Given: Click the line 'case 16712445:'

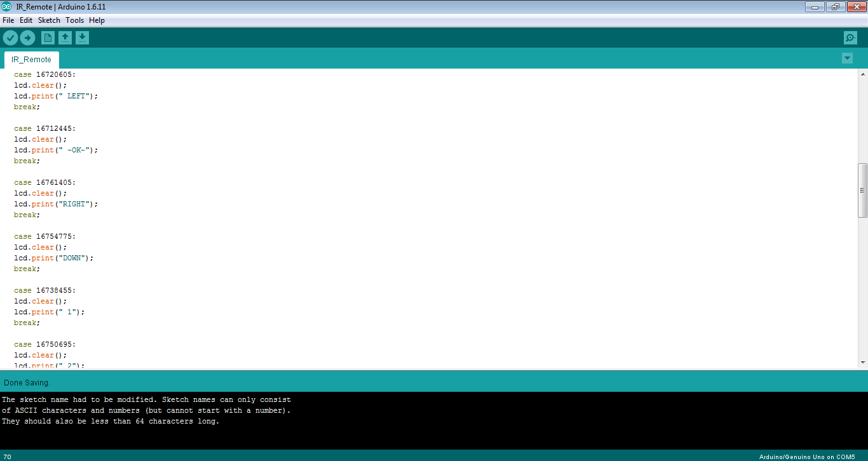Looking at the screenshot, I should click(44, 128).
